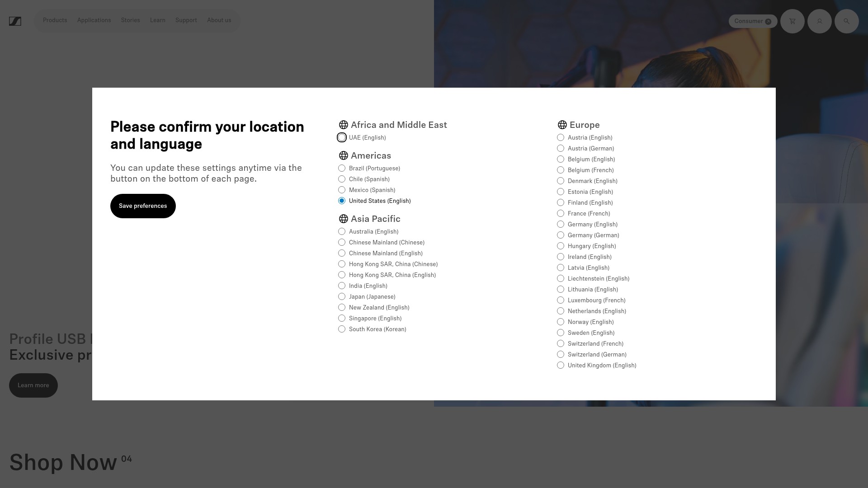The height and width of the screenshot is (488, 868).
Task: Select Chinese Mainland (English) radio button
Action: click(342, 253)
